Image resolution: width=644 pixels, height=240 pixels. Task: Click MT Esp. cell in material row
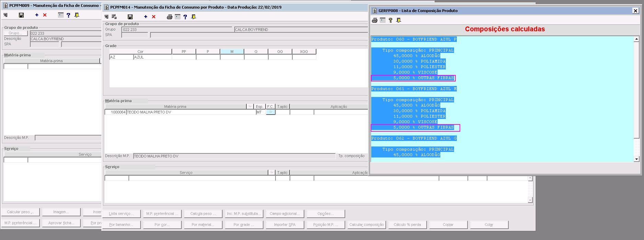tap(261, 112)
